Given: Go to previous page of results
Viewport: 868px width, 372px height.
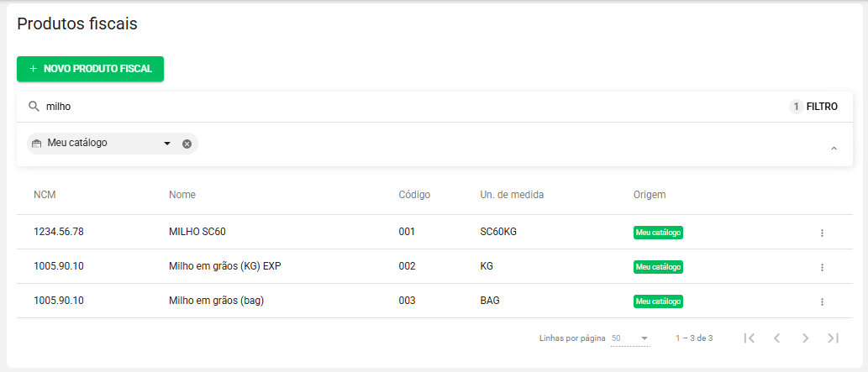Looking at the screenshot, I should (x=777, y=338).
